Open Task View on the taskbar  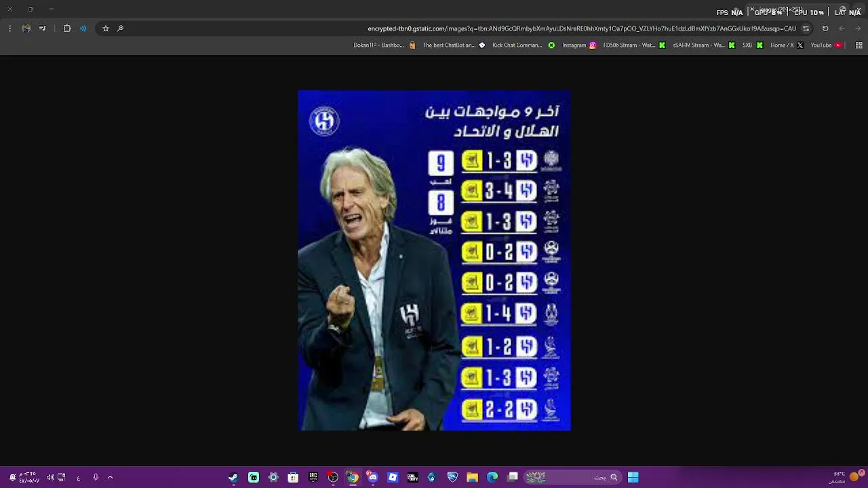[x=513, y=477]
